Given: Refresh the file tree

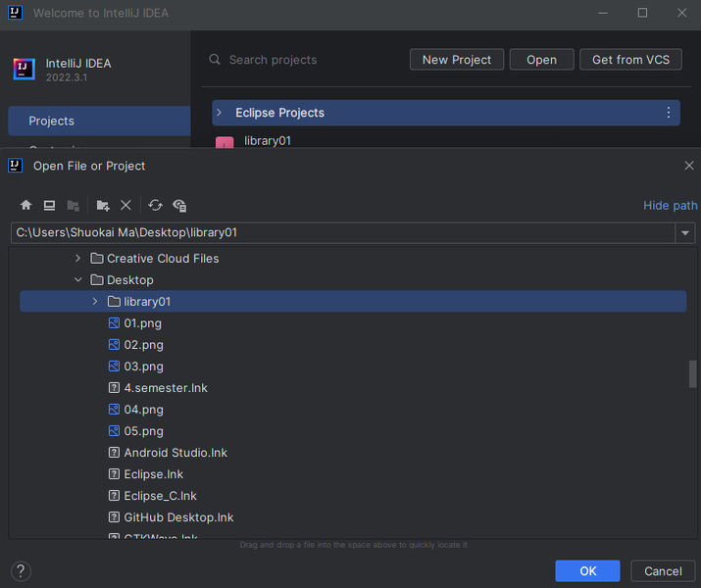Looking at the screenshot, I should pyautogui.click(x=155, y=205).
